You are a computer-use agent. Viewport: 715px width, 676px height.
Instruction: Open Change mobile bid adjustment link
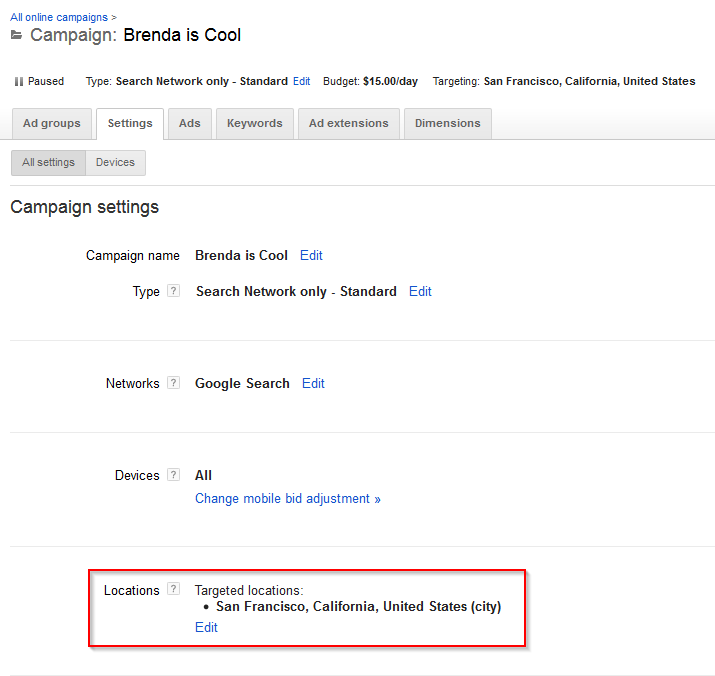pyautogui.click(x=288, y=499)
